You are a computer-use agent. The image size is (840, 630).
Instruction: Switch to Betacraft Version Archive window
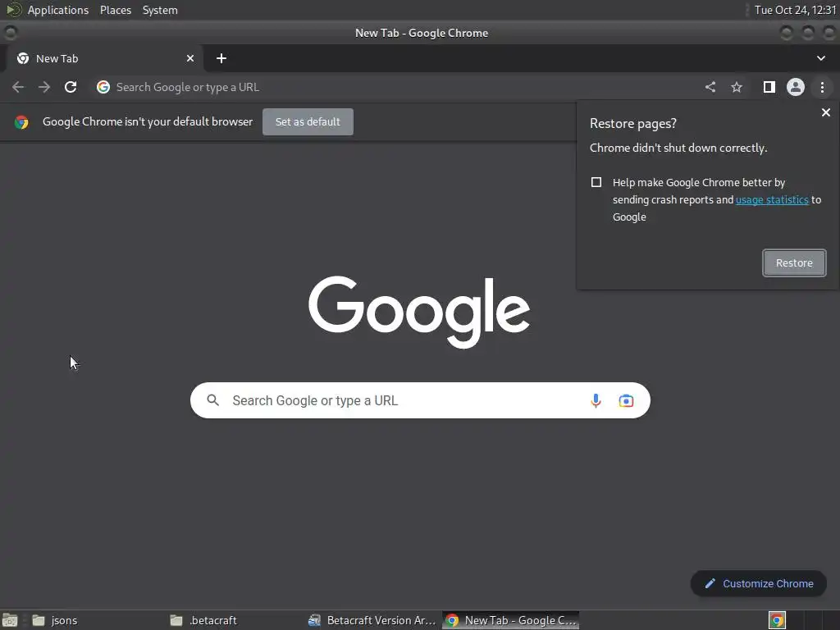[373, 620]
